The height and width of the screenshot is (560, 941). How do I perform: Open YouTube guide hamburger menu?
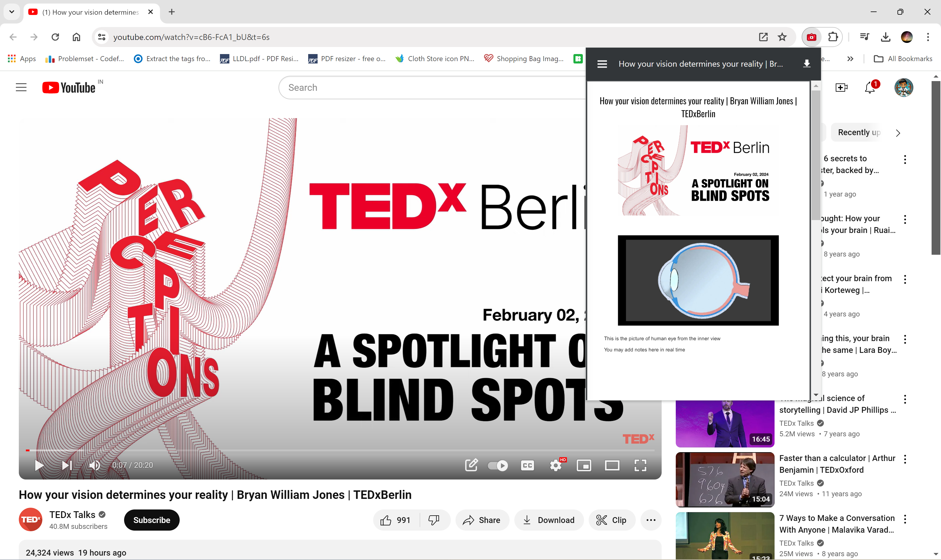21,88
